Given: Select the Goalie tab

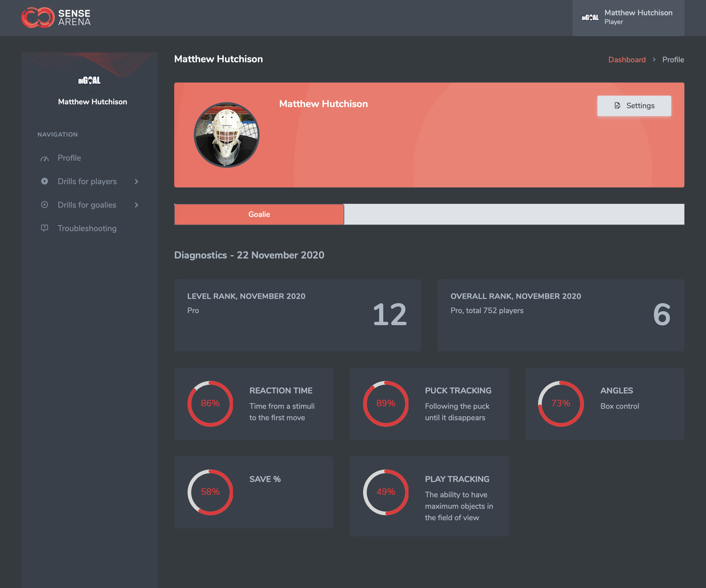Looking at the screenshot, I should click(x=259, y=214).
